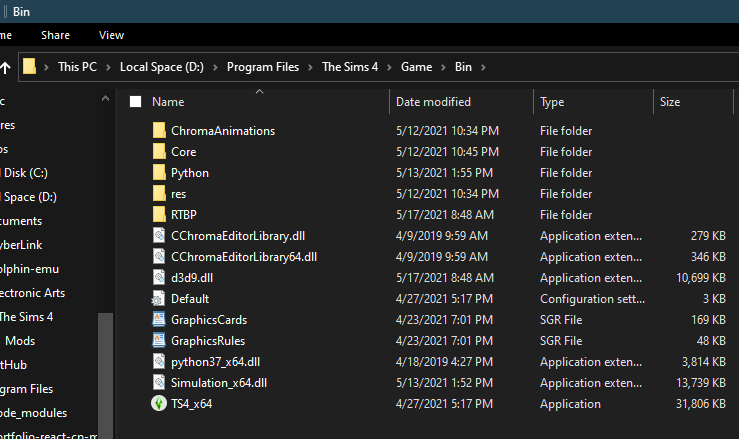The image size is (739, 439).
Task: Navigate to The Sims 4 breadcrumb
Action: [x=350, y=67]
